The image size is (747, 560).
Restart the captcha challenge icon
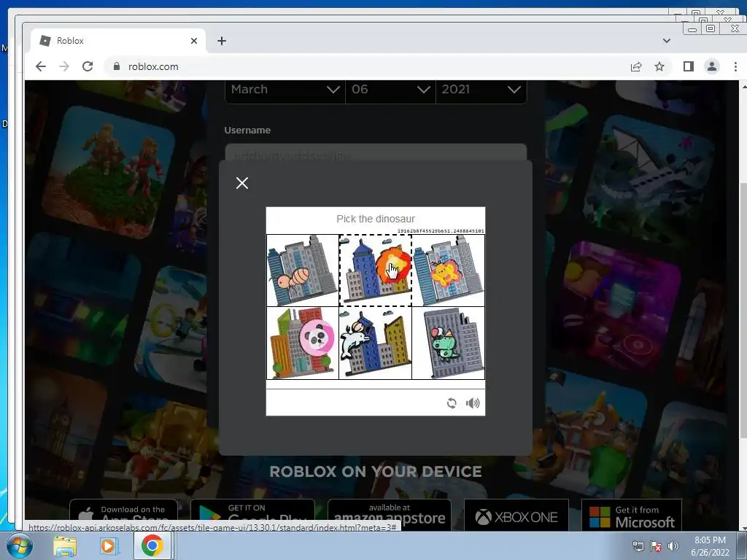point(452,403)
